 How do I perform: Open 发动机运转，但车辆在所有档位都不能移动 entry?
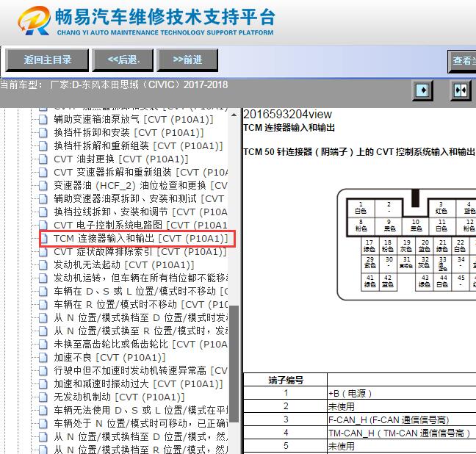pyautogui.click(x=140, y=278)
